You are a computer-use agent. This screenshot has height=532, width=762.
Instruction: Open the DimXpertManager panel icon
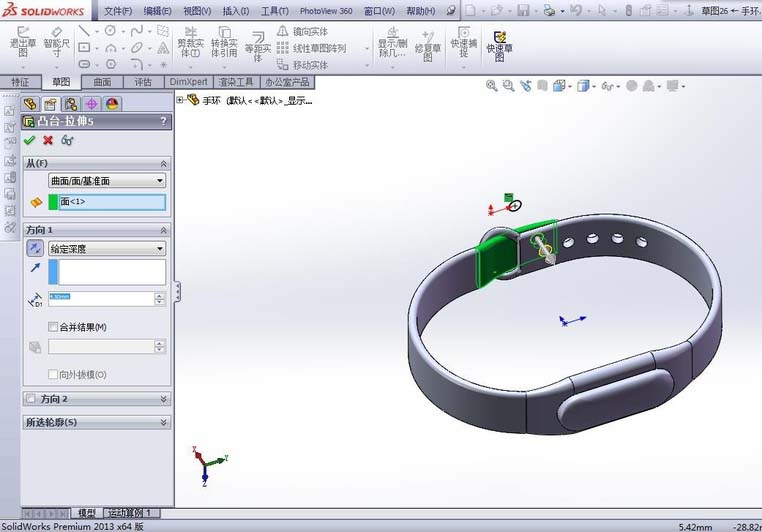coord(91,103)
